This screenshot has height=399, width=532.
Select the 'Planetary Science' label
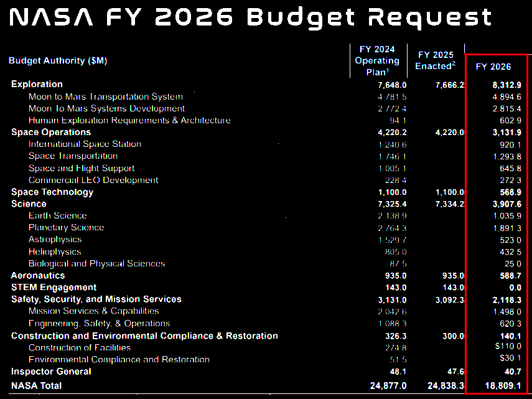(x=67, y=228)
